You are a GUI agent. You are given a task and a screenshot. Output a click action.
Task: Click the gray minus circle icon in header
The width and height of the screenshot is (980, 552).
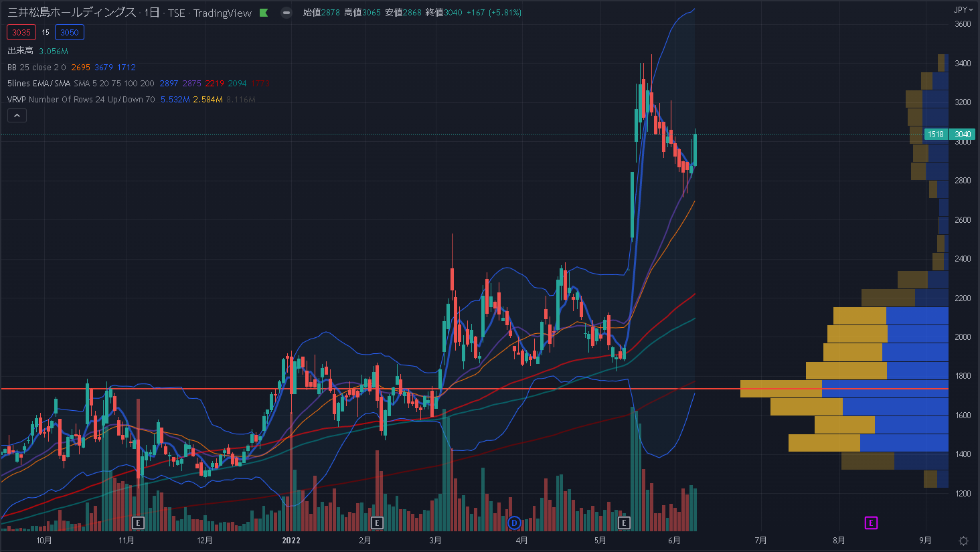coord(287,13)
